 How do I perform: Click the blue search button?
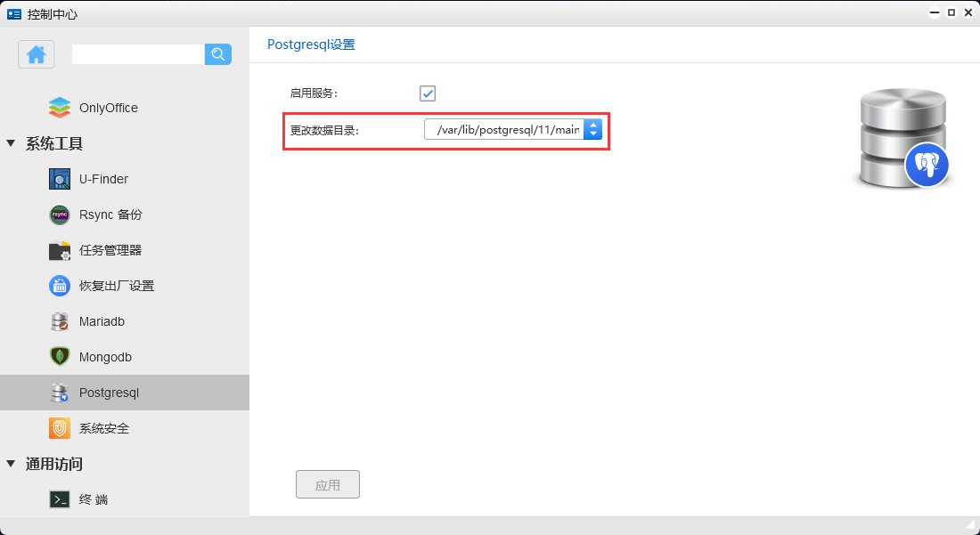coord(217,54)
